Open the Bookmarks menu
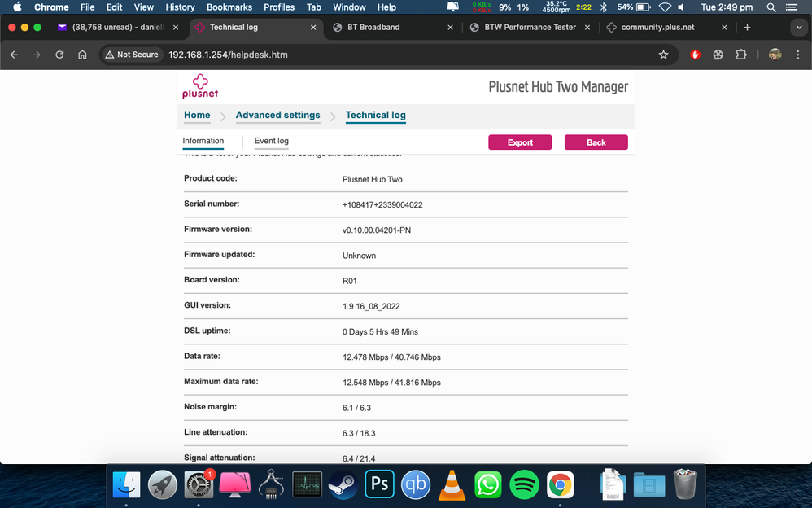Screen dimensions: 812x508 [229, 7]
